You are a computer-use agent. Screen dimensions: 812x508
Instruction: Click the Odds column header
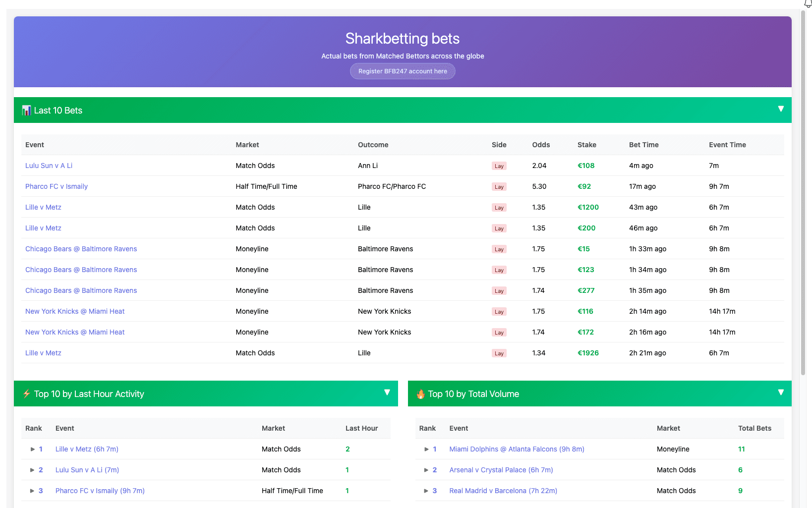point(541,145)
